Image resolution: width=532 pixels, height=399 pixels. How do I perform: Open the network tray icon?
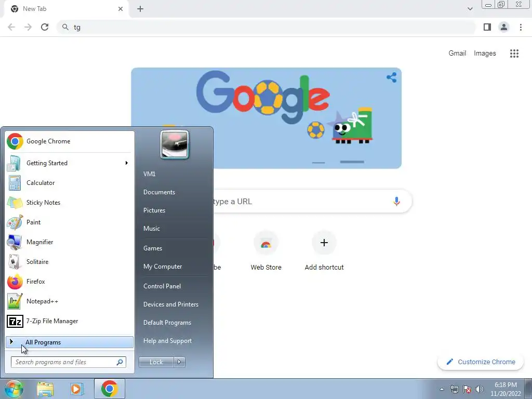[454, 389]
